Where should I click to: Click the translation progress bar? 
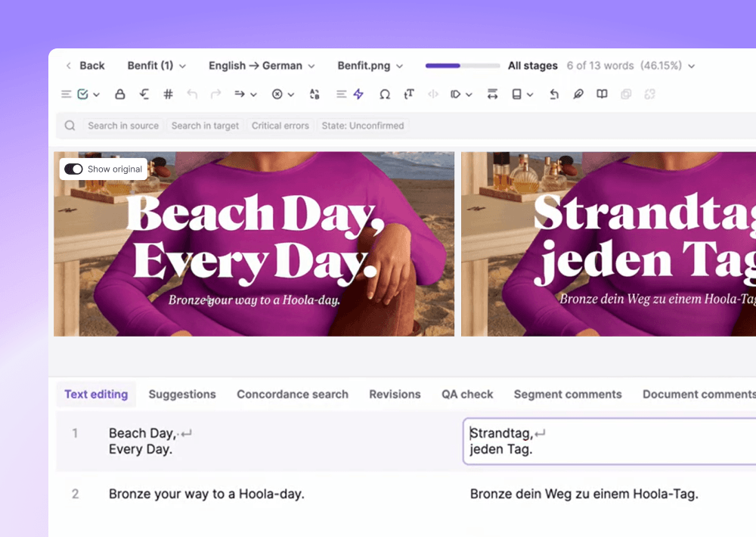(462, 66)
